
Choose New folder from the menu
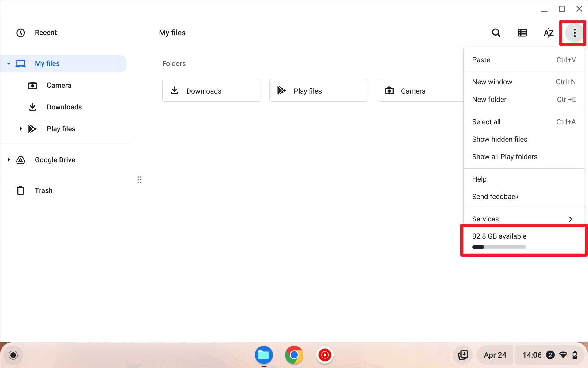click(x=524, y=99)
